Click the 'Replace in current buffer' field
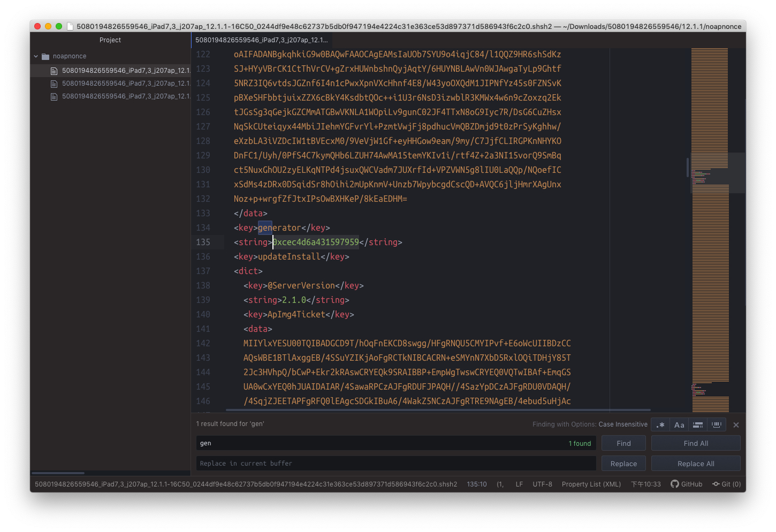Viewport: 776px width, 532px height. tap(395, 463)
